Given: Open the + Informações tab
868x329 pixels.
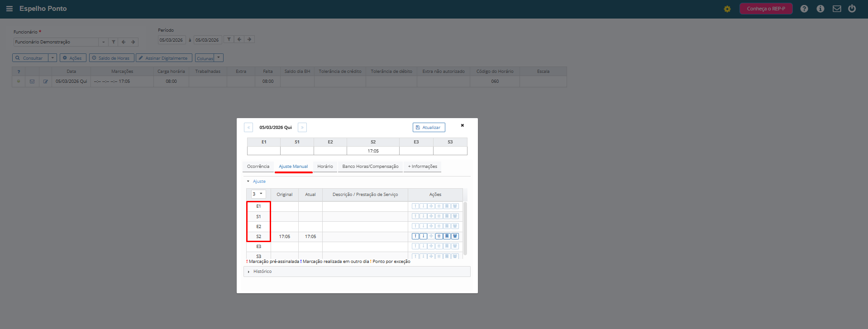Looking at the screenshot, I should click(x=422, y=167).
